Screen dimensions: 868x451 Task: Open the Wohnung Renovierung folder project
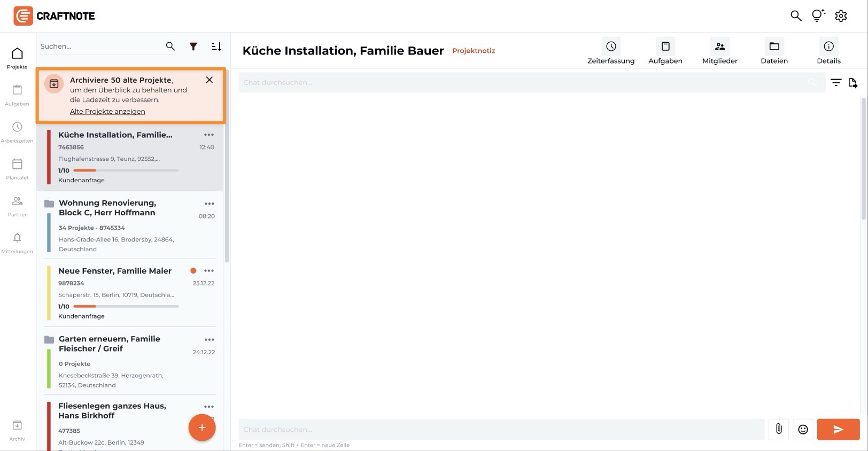107,208
